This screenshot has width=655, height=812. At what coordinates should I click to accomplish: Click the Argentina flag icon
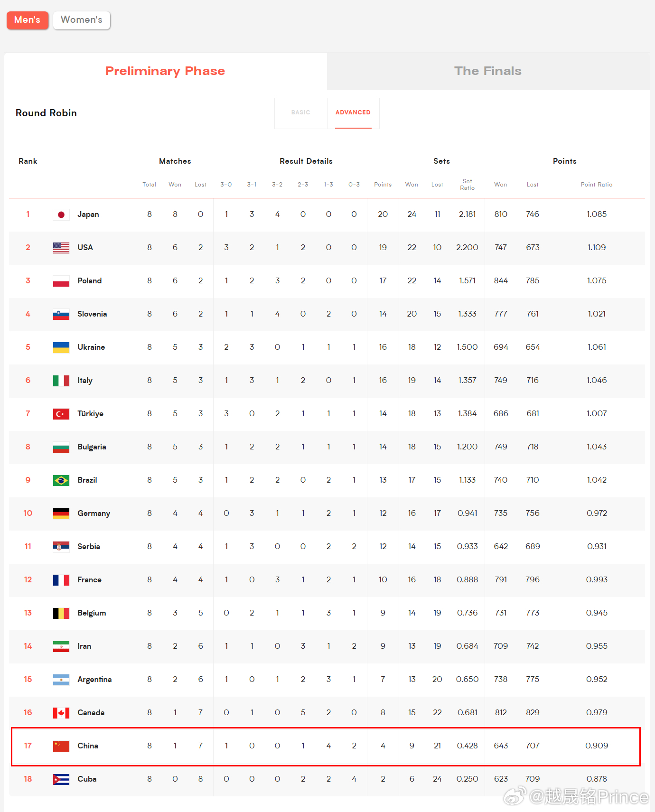coord(61,680)
